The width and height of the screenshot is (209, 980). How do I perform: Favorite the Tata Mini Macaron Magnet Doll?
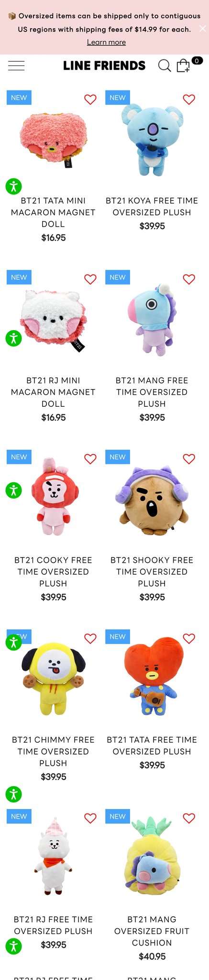click(x=90, y=99)
